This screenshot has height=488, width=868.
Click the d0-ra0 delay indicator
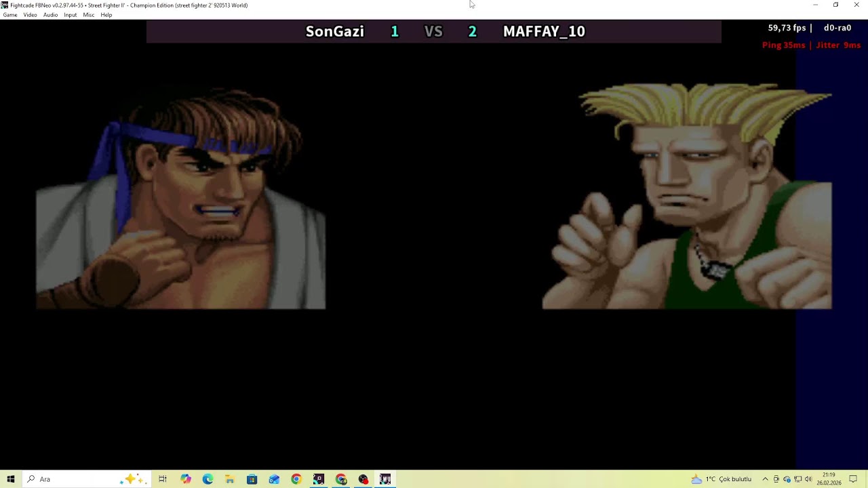837,28
